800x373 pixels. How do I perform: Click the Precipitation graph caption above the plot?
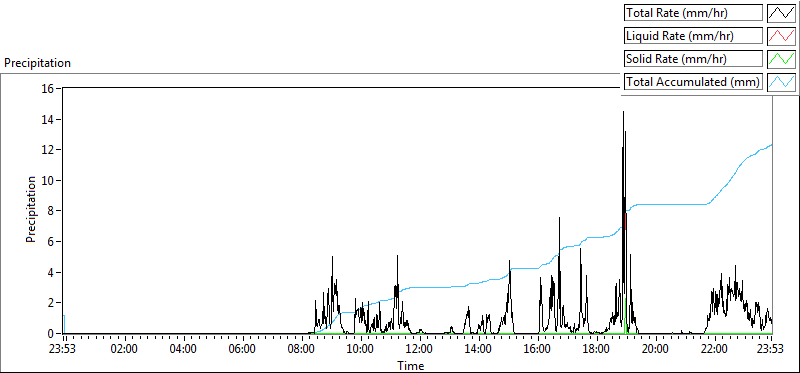pos(37,63)
